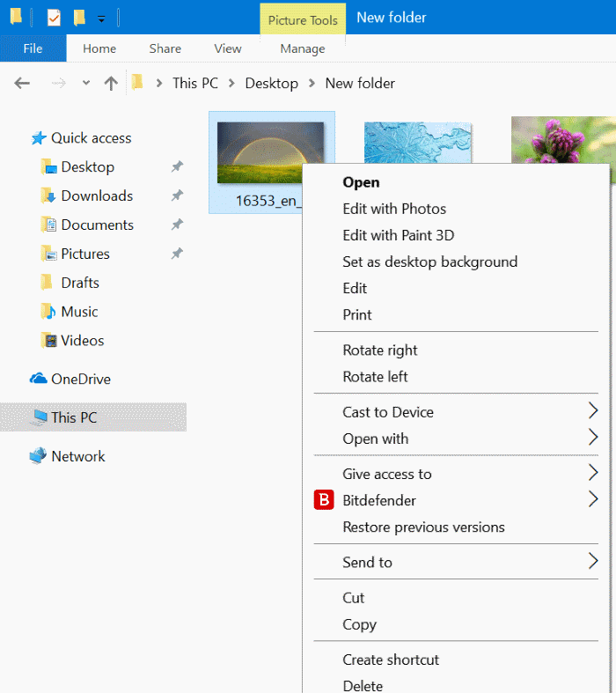Click the 16353_en_ file name label

pos(268,201)
